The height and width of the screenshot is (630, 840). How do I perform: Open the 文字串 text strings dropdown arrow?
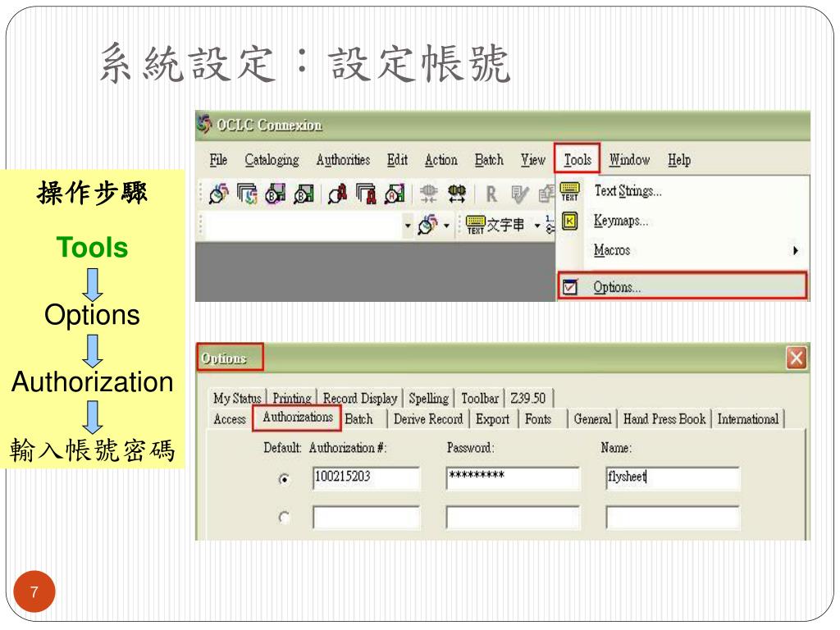[536, 226]
